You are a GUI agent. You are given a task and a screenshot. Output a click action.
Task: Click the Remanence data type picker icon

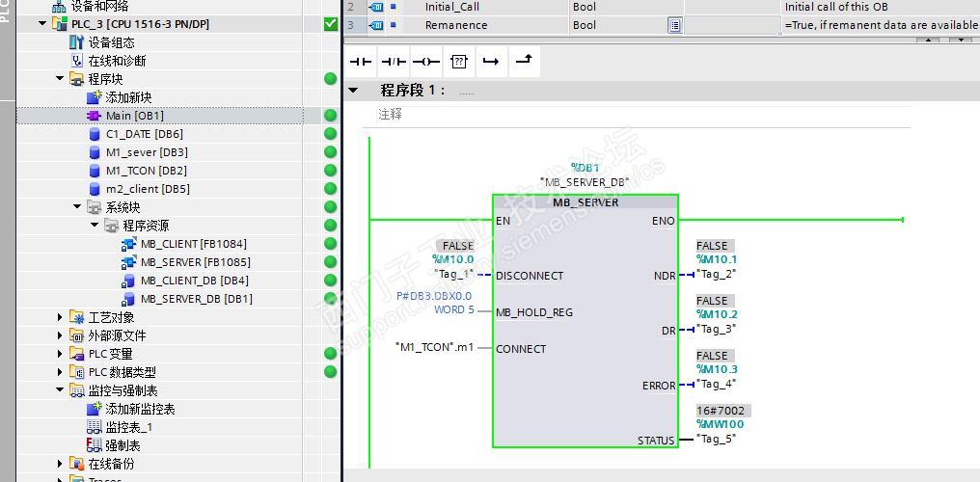(675, 25)
